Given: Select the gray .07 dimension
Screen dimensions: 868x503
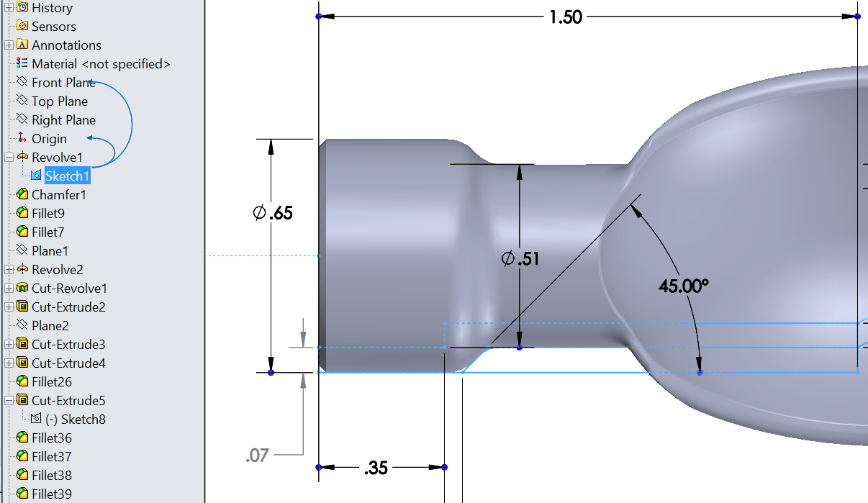Looking at the screenshot, I should point(257,455).
